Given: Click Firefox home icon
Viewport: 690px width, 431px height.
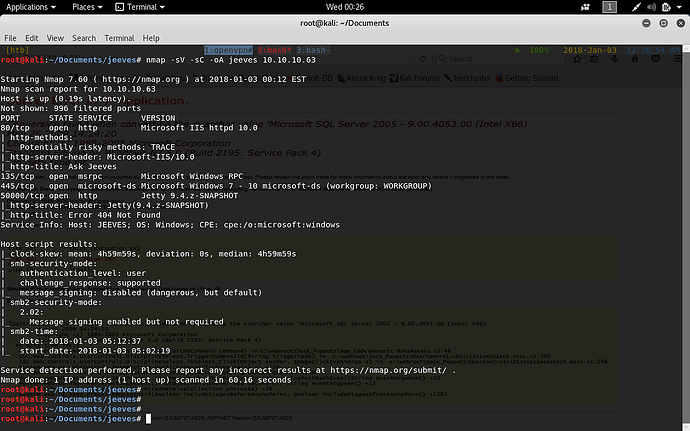Looking at the screenshot, I should (x=635, y=59).
